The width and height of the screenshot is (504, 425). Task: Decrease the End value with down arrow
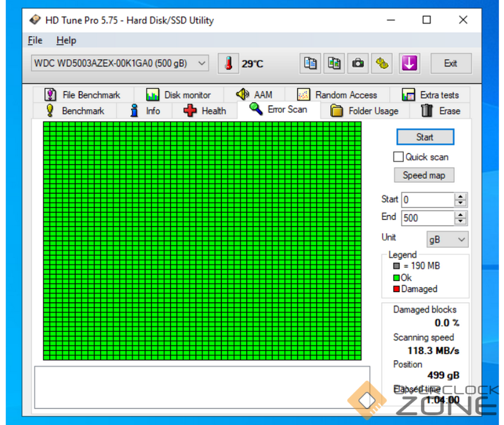point(460,221)
